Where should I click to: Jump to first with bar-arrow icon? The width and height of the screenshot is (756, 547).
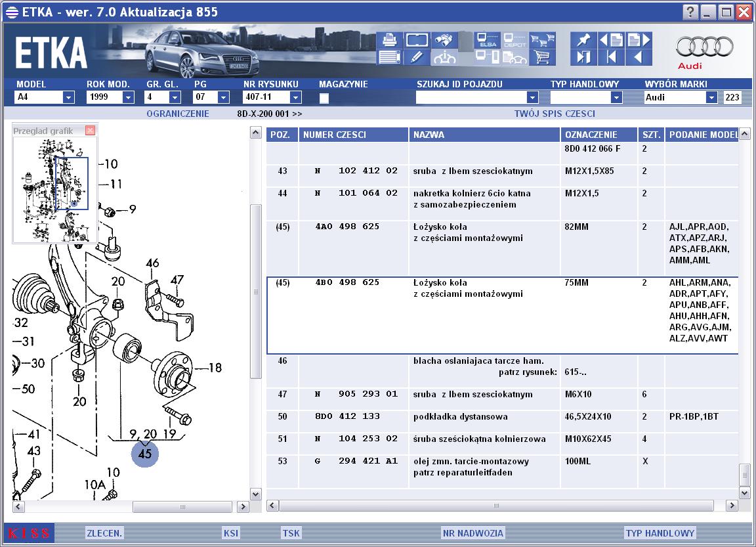[611, 57]
